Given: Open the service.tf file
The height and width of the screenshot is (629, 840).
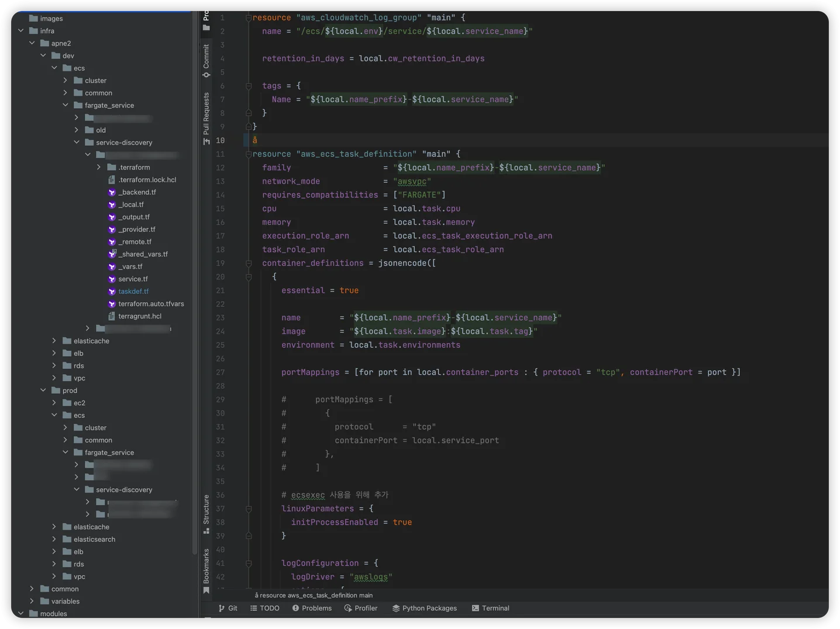Looking at the screenshot, I should 133,279.
